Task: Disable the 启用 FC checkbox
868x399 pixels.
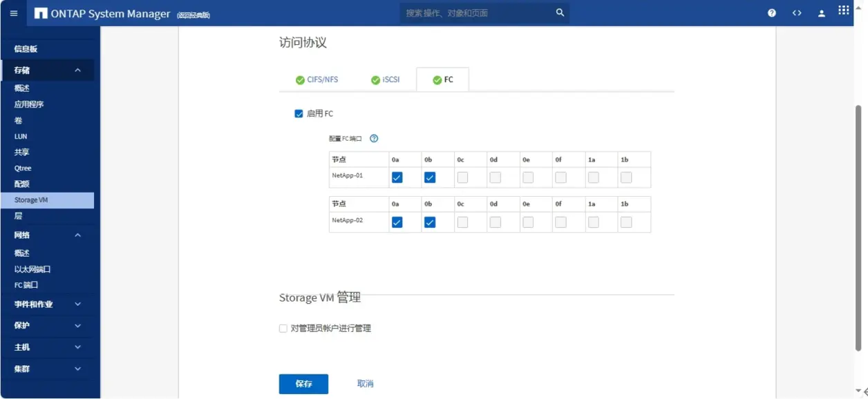Action: coord(299,114)
